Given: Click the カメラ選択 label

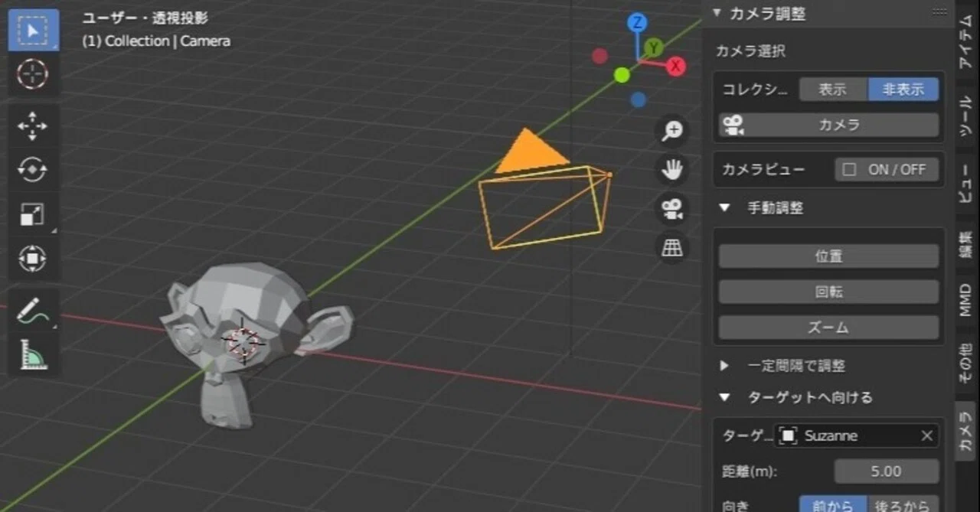Looking at the screenshot, I should pos(750,51).
